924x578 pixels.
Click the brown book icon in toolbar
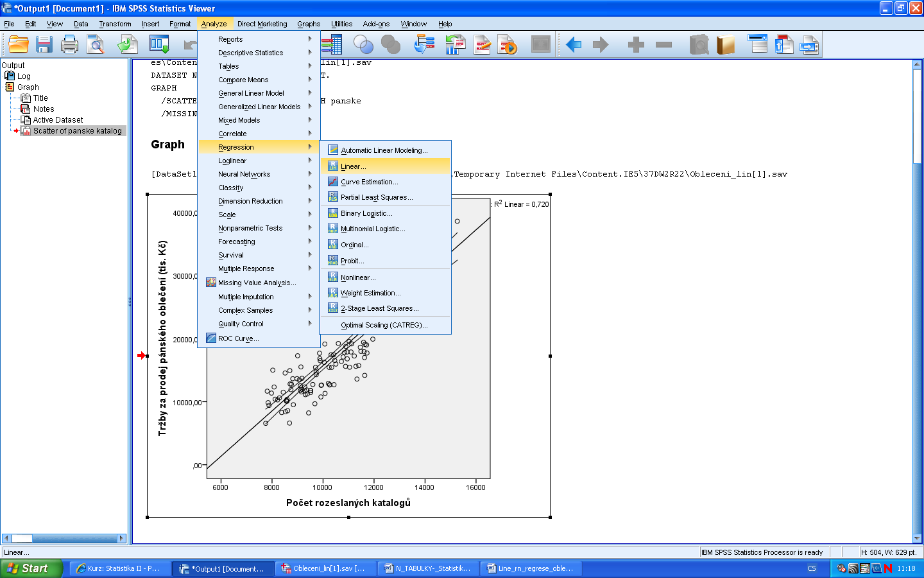coord(725,44)
